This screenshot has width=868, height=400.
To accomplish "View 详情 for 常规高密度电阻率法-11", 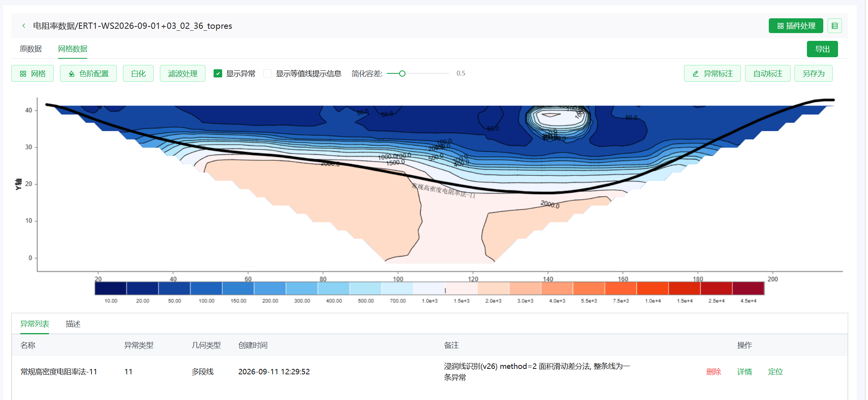I will click(744, 372).
